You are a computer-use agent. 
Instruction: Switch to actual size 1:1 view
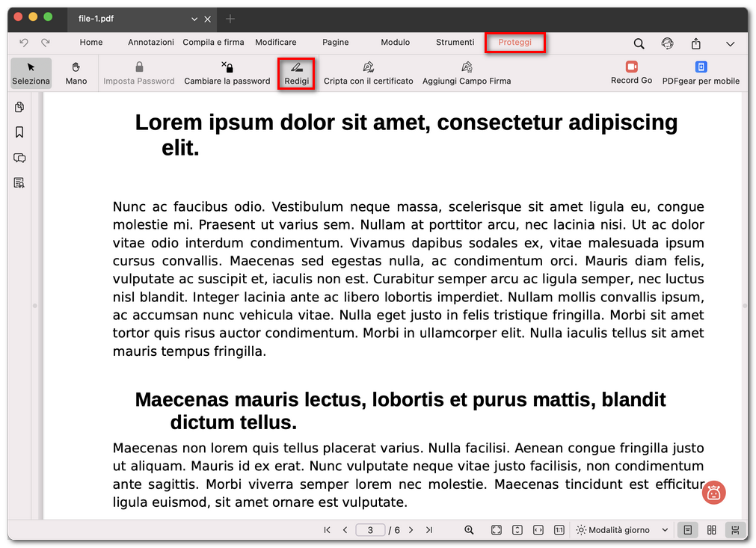(x=559, y=529)
